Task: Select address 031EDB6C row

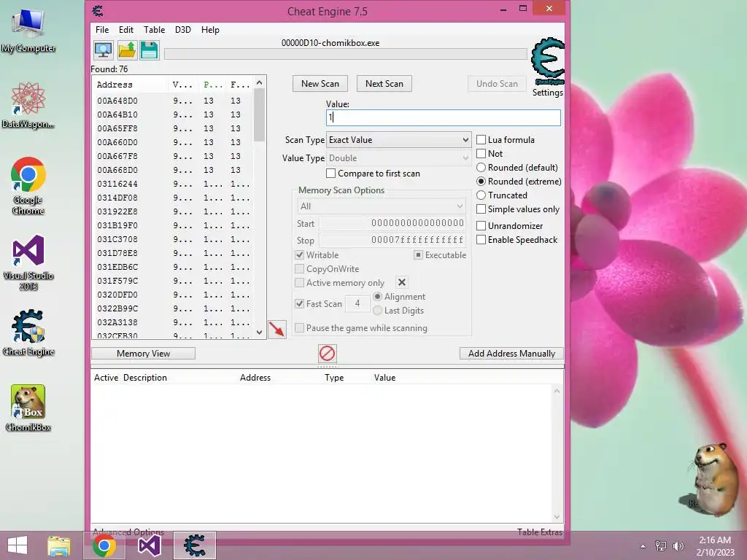Action: tap(172, 267)
